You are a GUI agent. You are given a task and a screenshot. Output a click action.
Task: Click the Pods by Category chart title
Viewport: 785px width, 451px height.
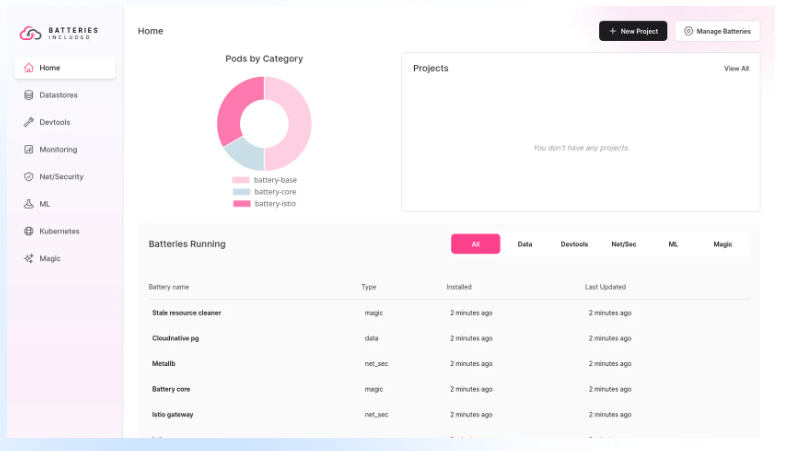pos(264,59)
